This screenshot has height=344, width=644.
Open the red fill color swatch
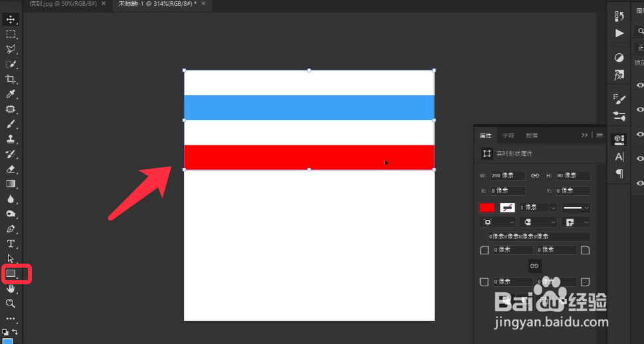coord(487,208)
